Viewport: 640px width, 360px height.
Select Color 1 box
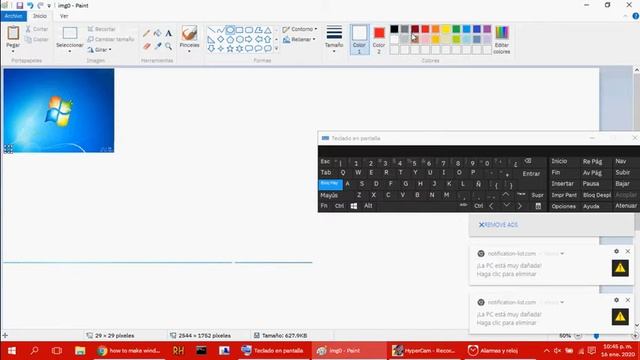click(x=359, y=40)
